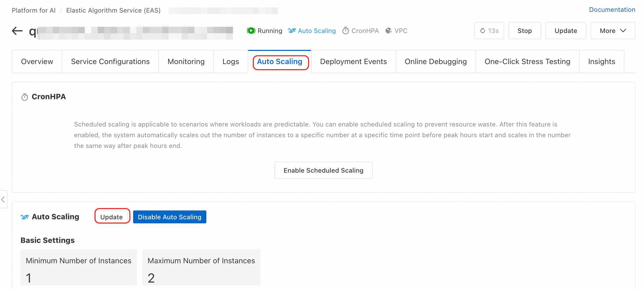Click the green Running status icon
Screen dimensions: 644x289
251,31
